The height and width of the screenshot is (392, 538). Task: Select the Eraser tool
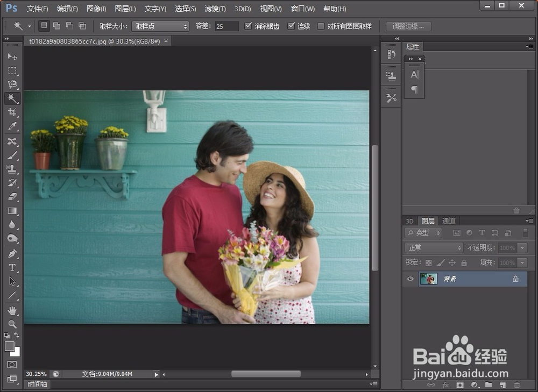(x=12, y=197)
